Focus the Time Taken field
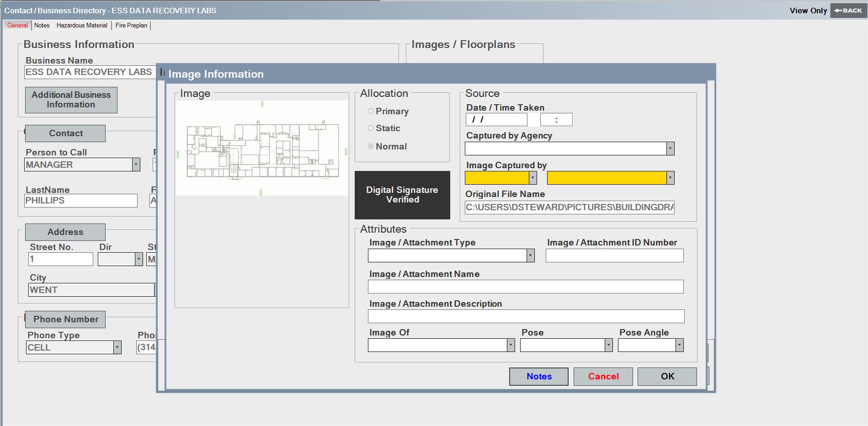The image size is (868, 426). point(556,119)
